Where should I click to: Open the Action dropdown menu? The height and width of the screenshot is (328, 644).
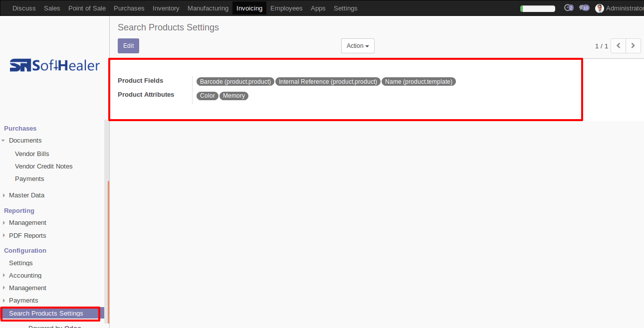click(358, 46)
